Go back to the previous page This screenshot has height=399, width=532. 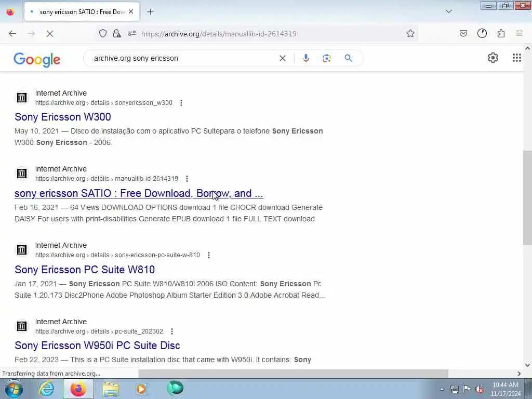coord(12,34)
